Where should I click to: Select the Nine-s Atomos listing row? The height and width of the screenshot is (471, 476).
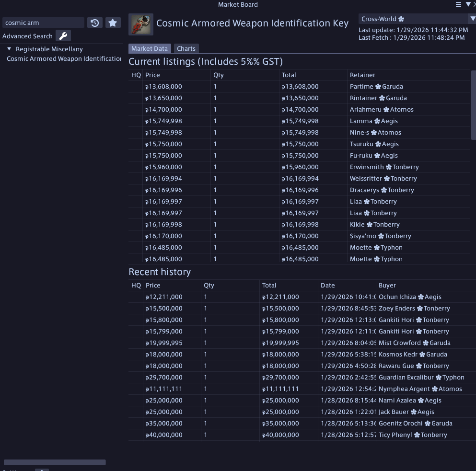[x=299, y=133]
